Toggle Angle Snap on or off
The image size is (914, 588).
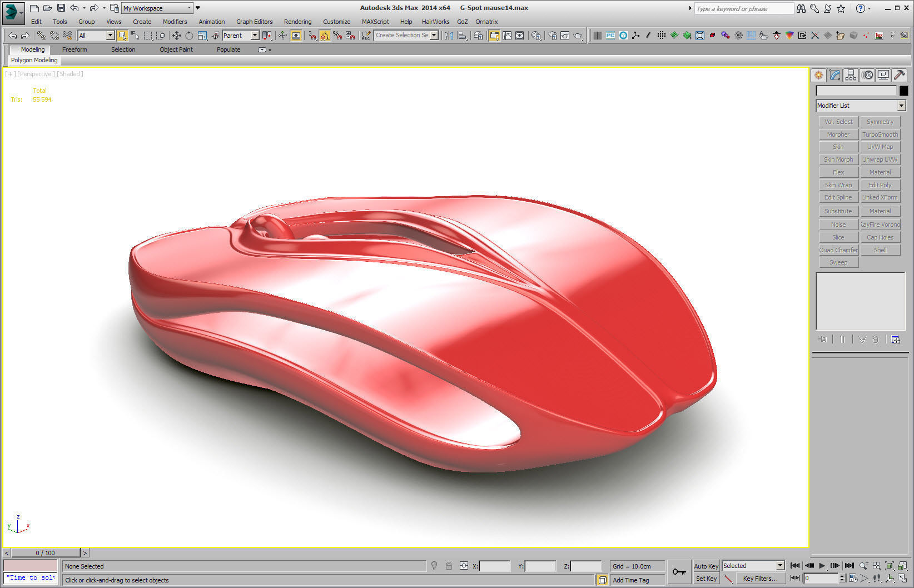(x=325, y=36)
